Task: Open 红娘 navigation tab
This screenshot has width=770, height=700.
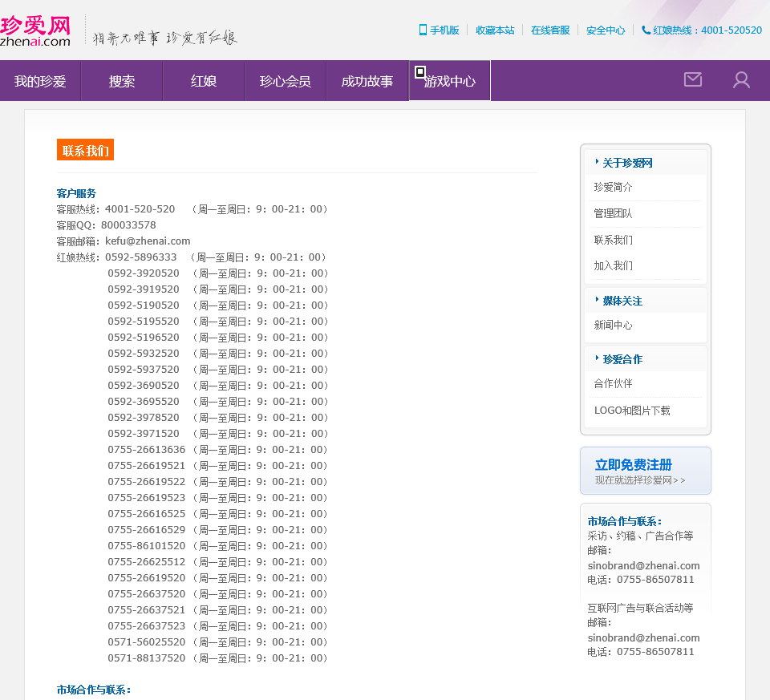Action: tap(204, 81)
